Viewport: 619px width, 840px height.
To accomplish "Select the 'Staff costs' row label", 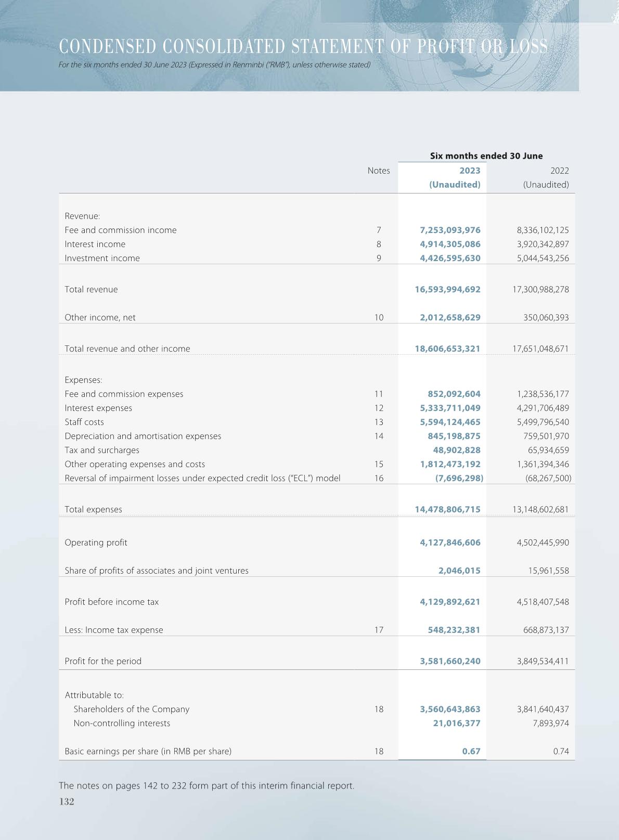I will (84, 422).
